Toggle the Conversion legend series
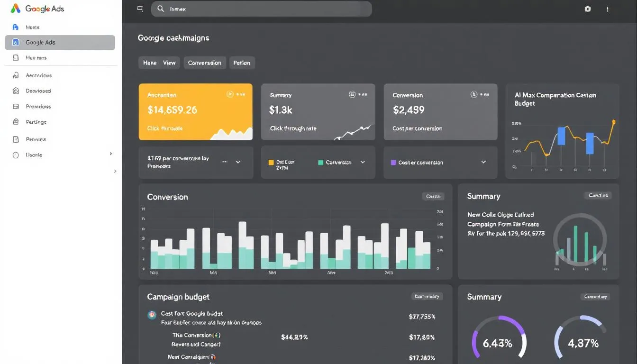The width and height of the screenshot is (637, 364). 339,162
